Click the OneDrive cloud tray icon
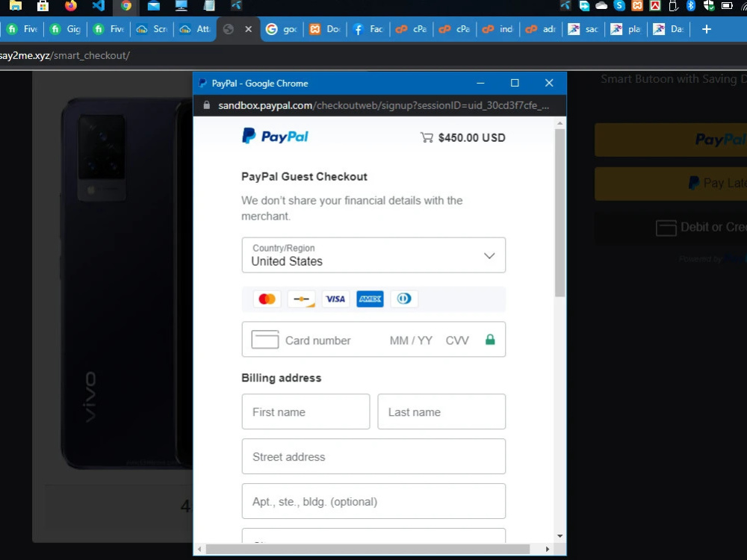The image size is (747, 560). tap(601, 5)
